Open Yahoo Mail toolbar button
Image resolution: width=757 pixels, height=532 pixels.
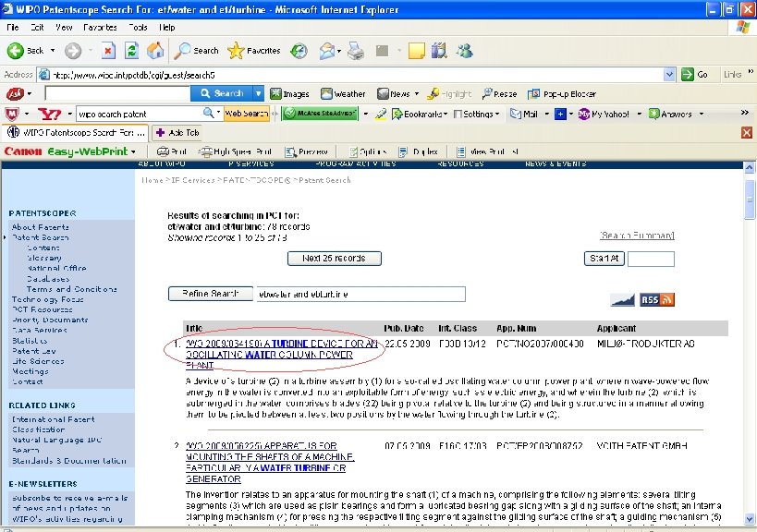tap(524, 115)
